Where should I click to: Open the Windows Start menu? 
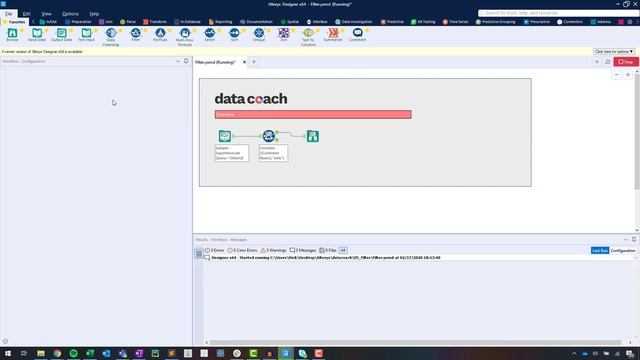(7, 353)
